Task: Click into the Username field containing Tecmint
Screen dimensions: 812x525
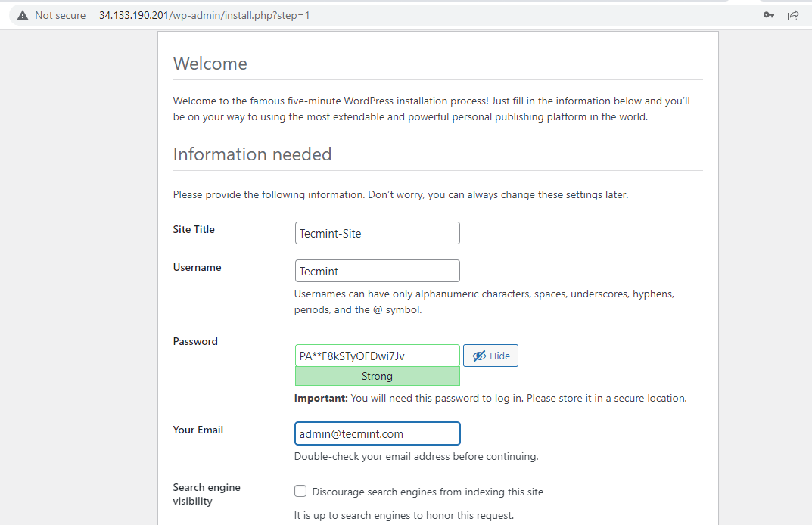Action: coord(377,271)
